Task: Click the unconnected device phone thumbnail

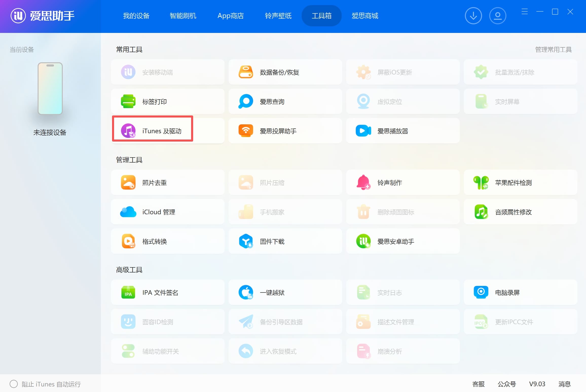Action: point(50,89)
